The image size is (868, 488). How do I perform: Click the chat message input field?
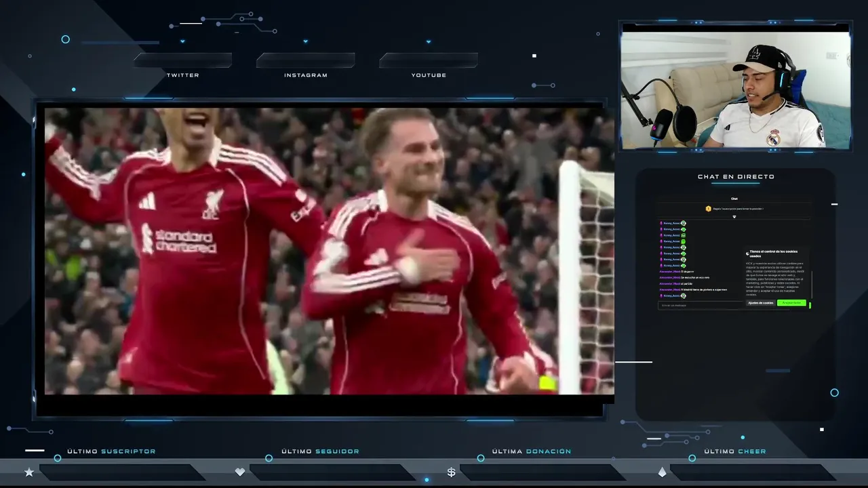701,306
